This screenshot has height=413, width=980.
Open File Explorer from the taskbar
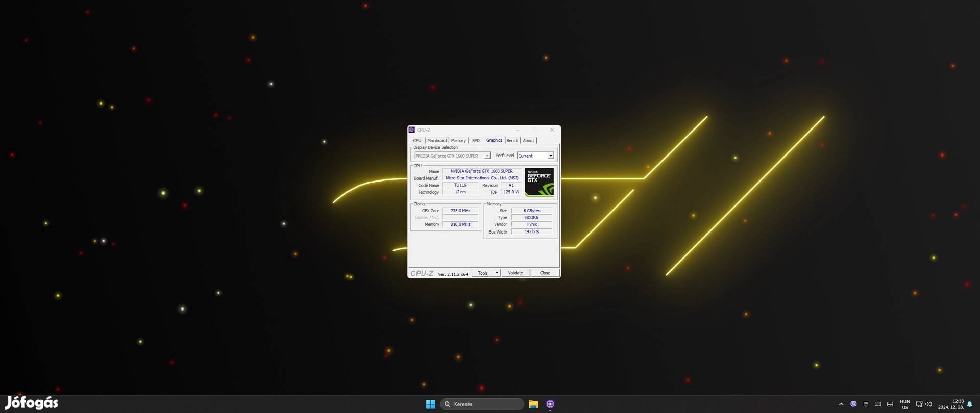(x=533, y=404)
